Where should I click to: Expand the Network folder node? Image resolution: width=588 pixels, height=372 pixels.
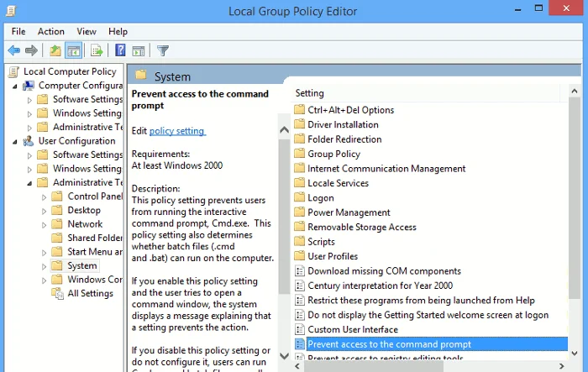point(44,224)
